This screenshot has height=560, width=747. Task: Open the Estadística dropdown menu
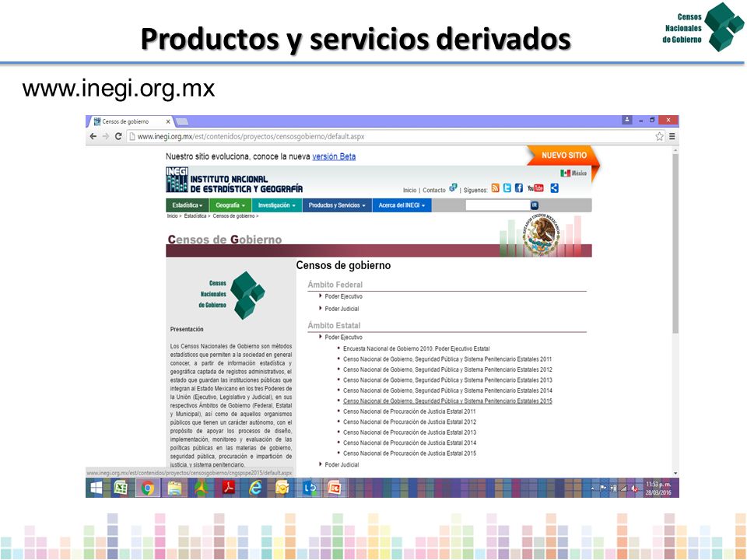point(188,205)
